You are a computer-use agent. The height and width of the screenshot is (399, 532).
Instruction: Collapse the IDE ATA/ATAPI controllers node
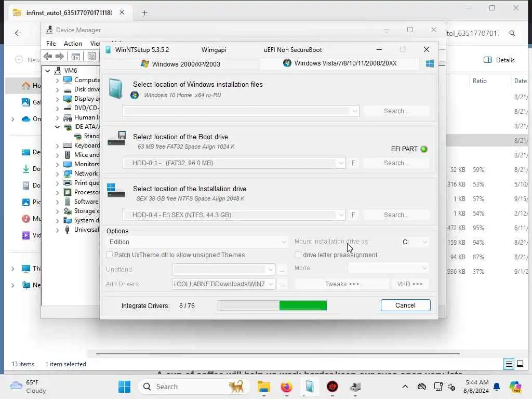(x=57, y=127)
